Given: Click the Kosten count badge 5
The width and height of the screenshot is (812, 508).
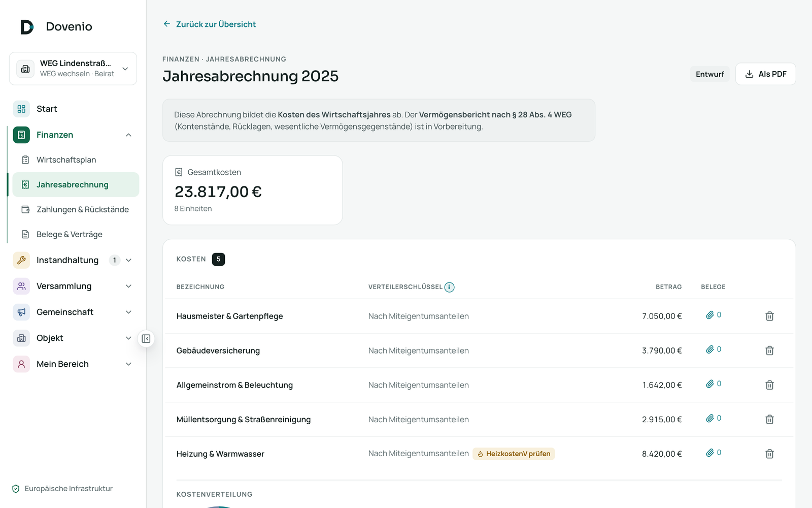Looking at the screenshot, I should [218, 259].
